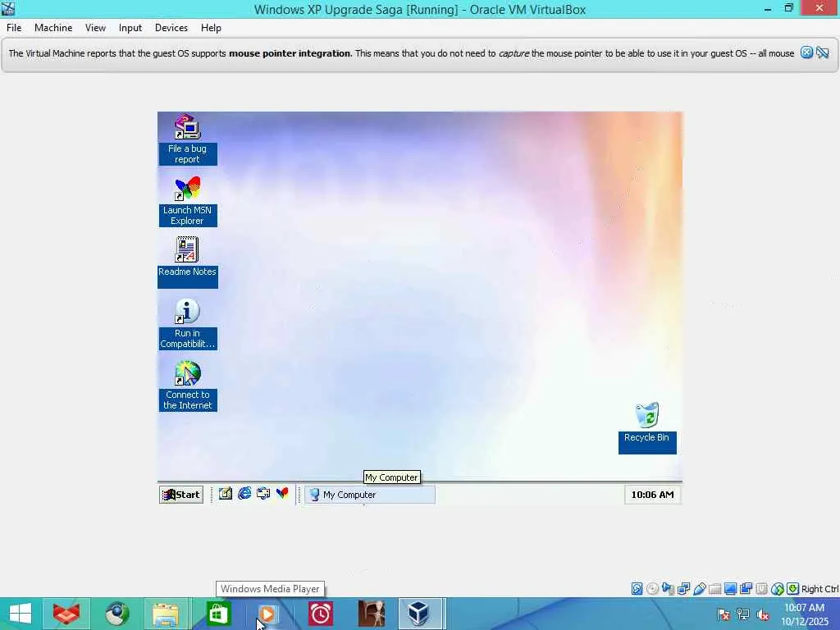840x630 pixels.
Task: Select the Readme Notes desktop shortcut
Action: pyautogui.click(x=187, y=262)
